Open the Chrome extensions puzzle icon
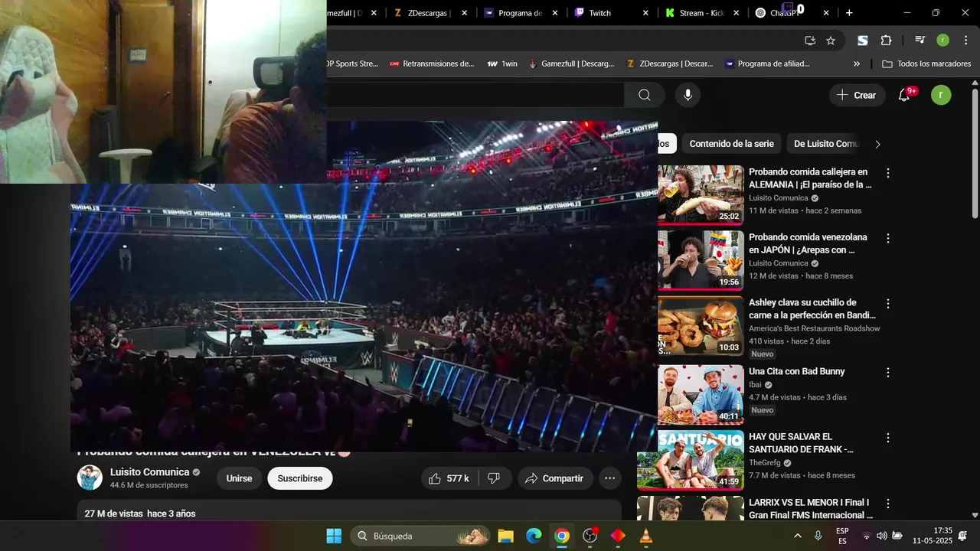Screen dimensions: 980x551 coord(886,41)
